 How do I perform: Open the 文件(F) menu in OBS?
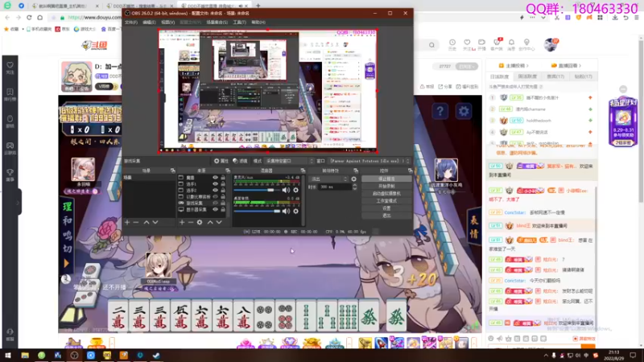[131, 23]
